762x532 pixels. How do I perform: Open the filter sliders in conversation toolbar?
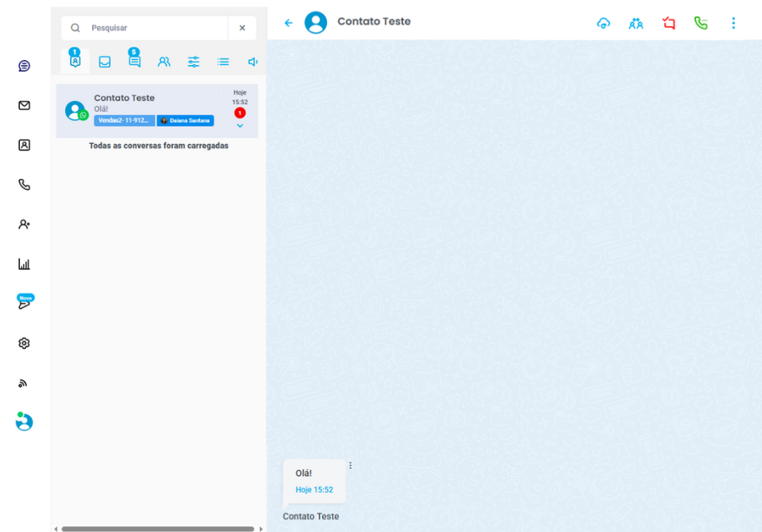[x=193, y=62]
